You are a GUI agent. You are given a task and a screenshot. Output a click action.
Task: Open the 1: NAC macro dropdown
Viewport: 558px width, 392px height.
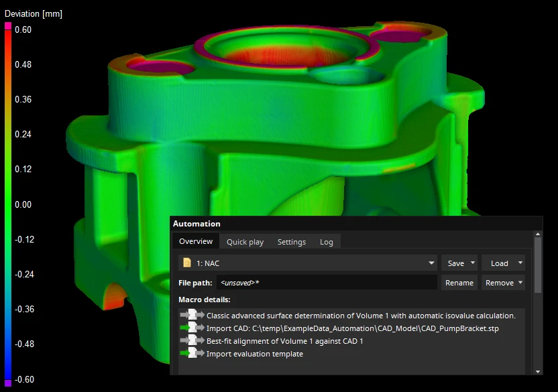(x=431, y=263)
